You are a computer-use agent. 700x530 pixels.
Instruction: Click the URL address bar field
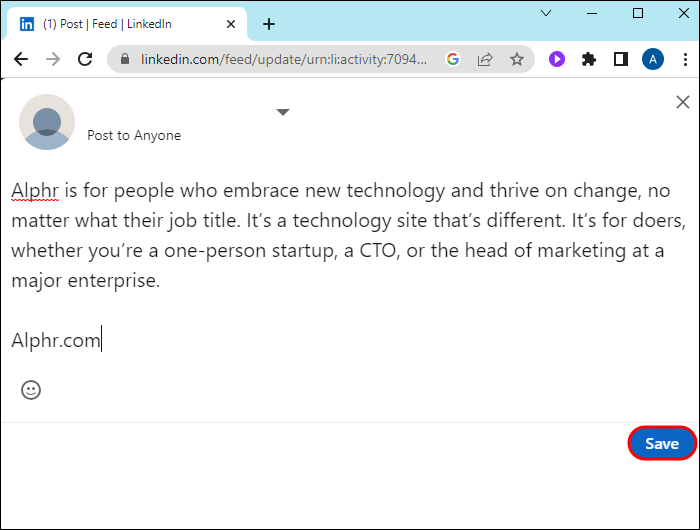pyautogui.click(x=283, y=59)
